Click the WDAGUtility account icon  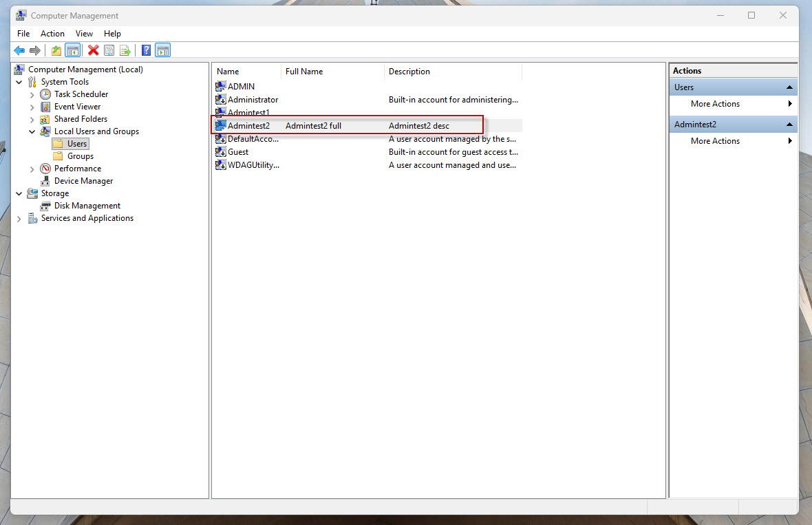(x=221, y=164)
